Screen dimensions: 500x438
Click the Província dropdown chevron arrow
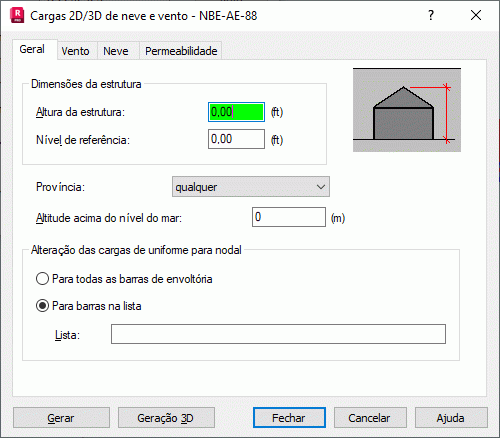point(321,187)
